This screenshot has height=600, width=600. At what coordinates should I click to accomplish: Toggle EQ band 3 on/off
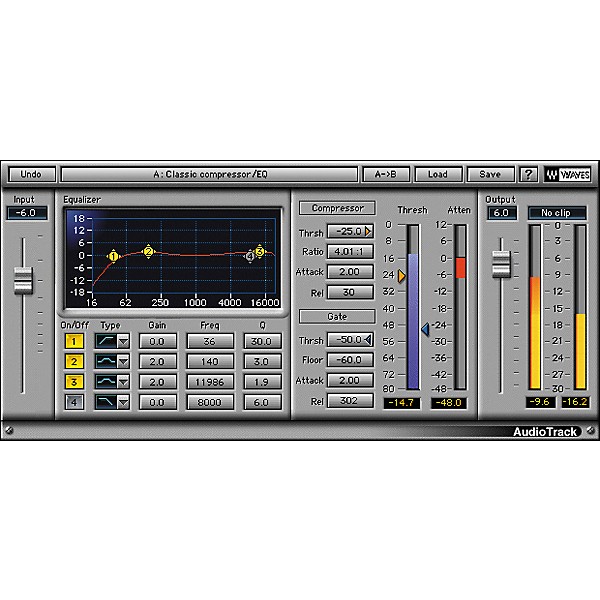pos(74,382)
